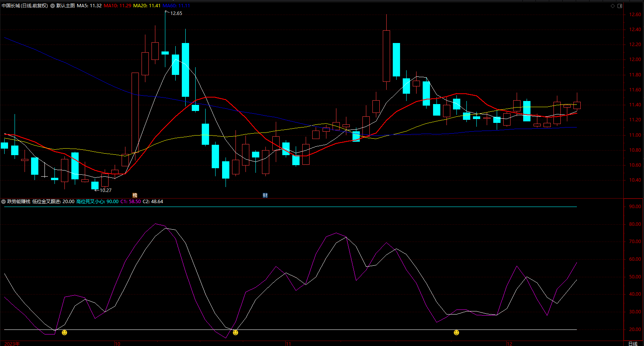Click the blue 财 marker icon

pos(265,195)
